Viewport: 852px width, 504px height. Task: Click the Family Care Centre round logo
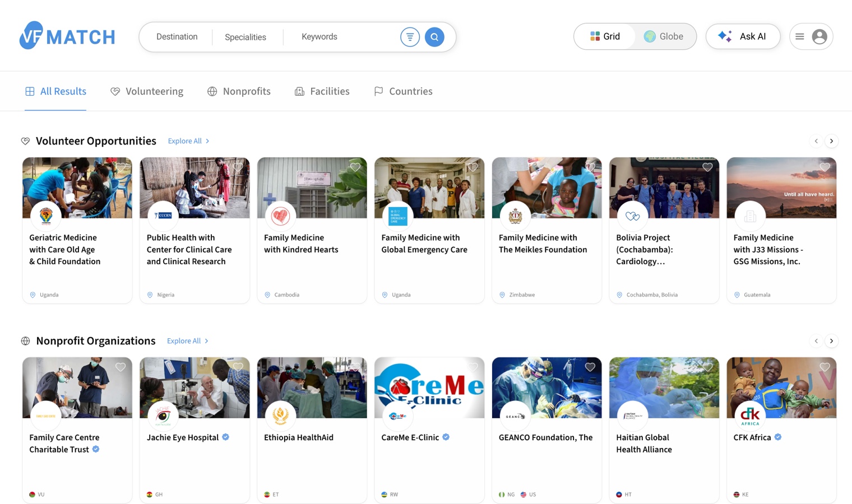click(46, 416)
